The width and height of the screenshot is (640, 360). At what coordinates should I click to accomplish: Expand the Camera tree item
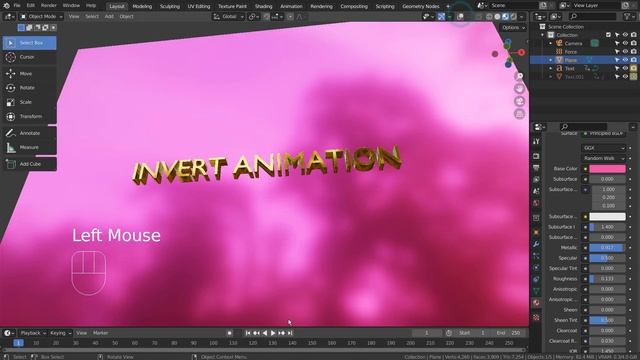tap(551, 43)
